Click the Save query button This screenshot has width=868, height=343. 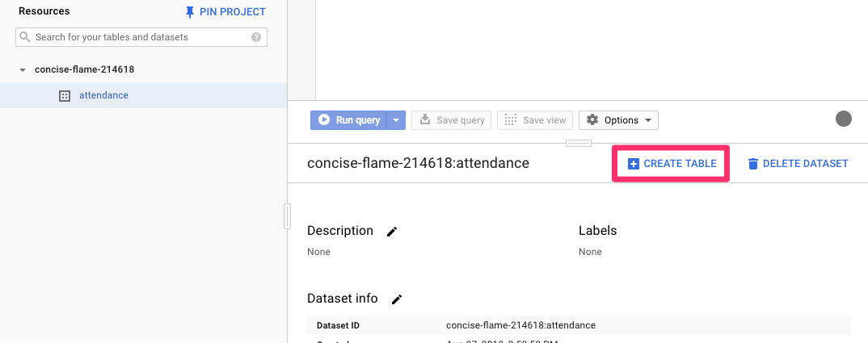[452, 120]
